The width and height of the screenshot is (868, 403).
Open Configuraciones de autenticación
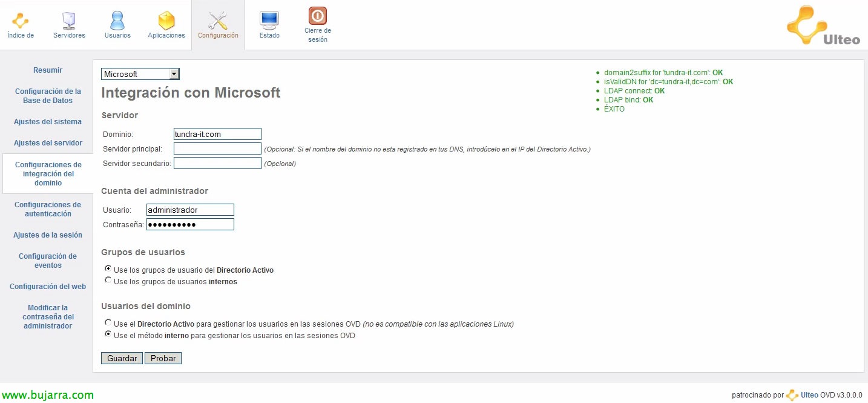[x=48, y=209]
